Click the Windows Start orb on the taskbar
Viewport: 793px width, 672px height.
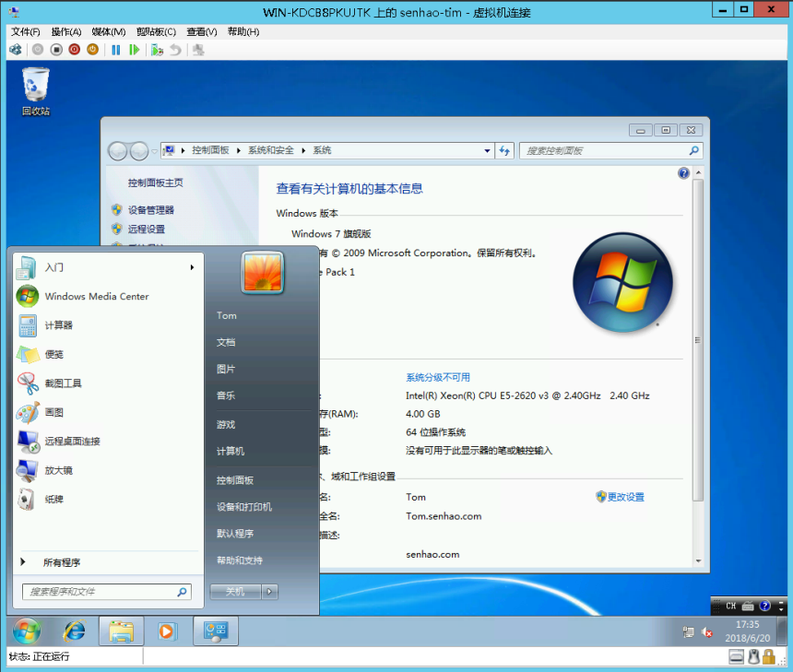(x=27, y=631)
